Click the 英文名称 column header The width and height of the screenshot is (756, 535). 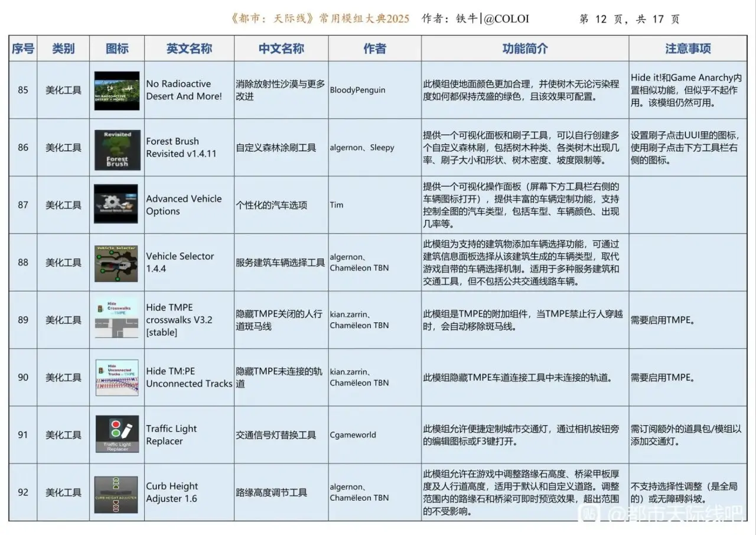click(189, 49)
